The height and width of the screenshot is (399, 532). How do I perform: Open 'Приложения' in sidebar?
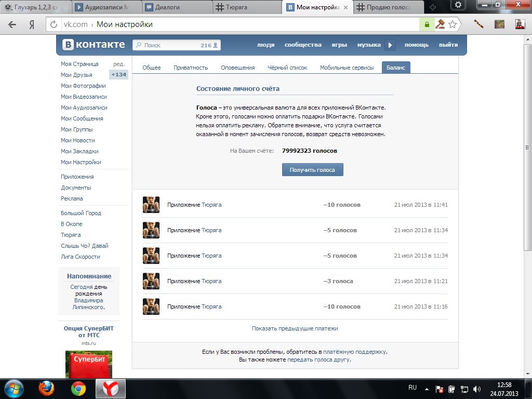click(x=77, y=177)
